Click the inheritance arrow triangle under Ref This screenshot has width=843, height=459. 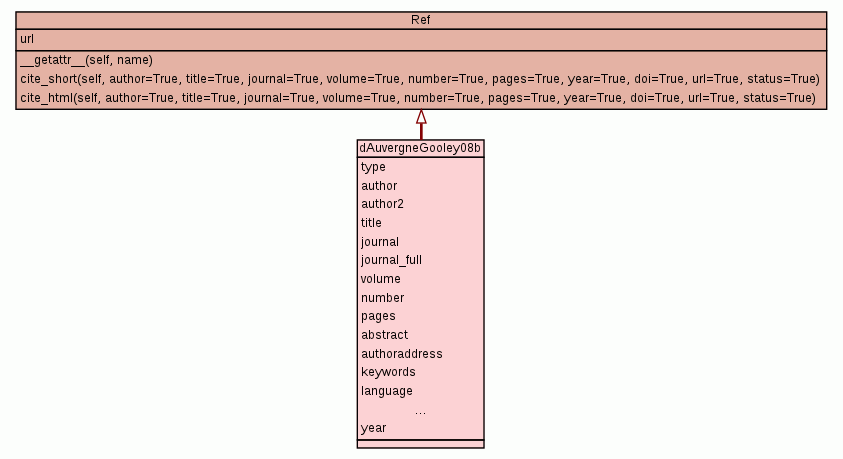(x=421, y=117)
